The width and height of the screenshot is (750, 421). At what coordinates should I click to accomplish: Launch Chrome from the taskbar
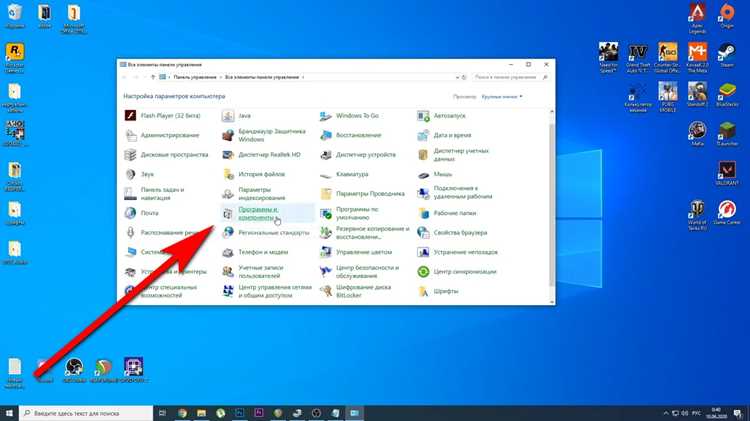(182, 413)
